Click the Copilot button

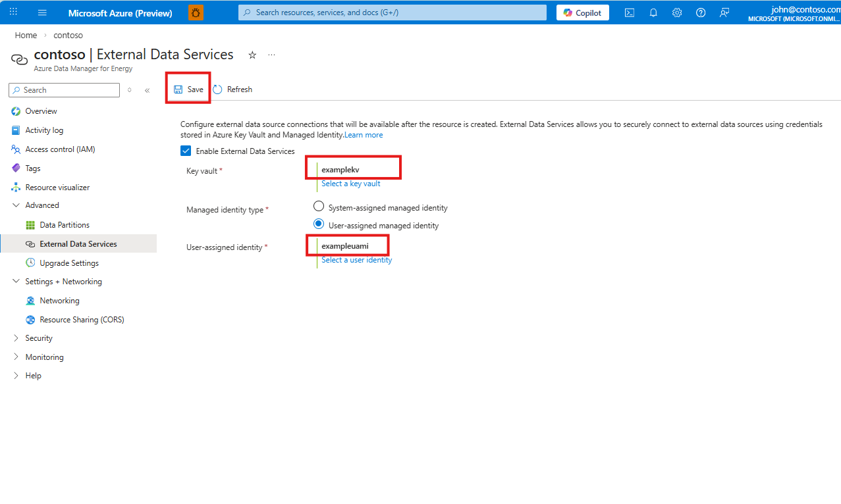pos(583,13)
